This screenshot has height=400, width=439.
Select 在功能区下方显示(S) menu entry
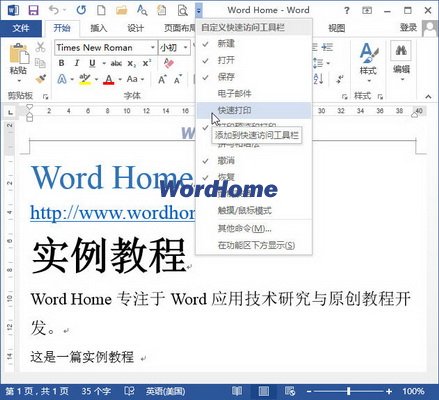pos(254,245)
